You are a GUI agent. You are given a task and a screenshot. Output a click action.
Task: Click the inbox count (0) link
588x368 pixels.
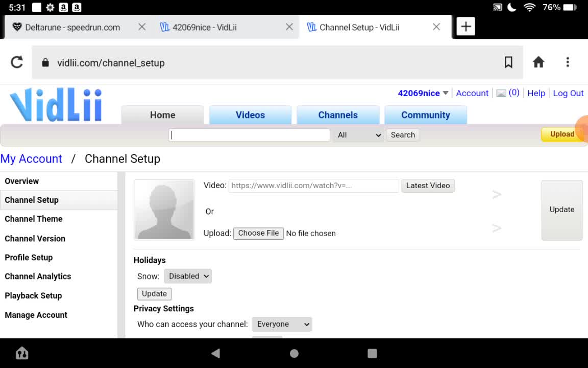coord(514,93)
